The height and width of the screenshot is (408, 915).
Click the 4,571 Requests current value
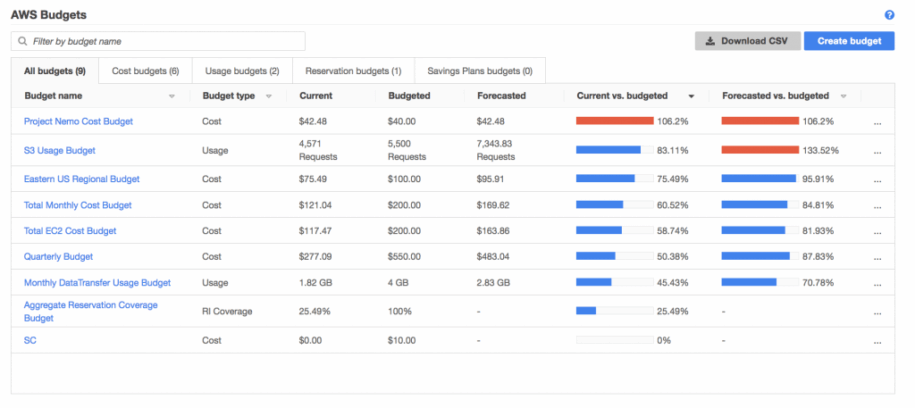click(318, 150)
